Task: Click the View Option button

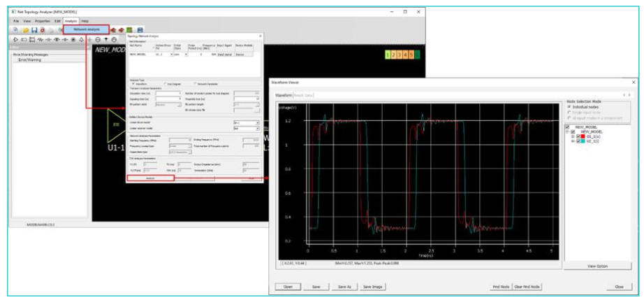Action: tap(597, 266)
